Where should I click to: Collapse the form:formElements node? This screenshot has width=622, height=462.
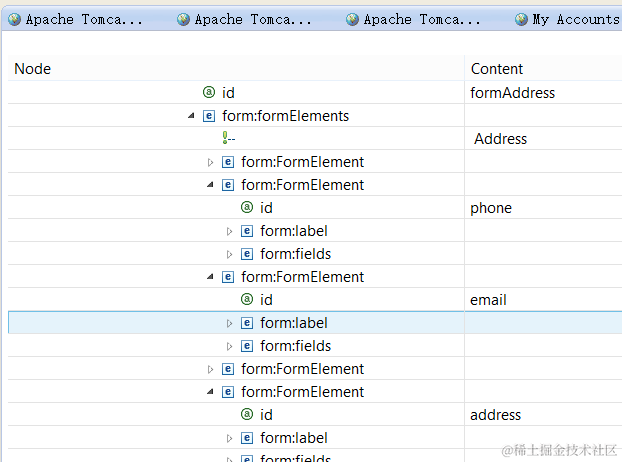[191, 116]
